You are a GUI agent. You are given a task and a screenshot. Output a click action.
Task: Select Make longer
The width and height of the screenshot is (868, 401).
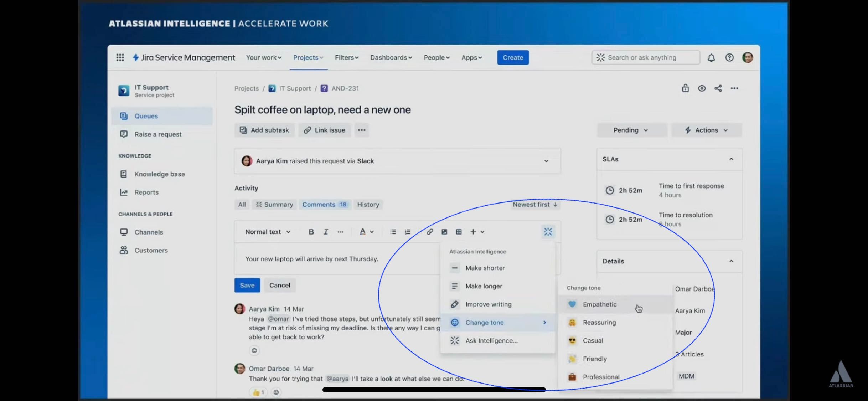498,286
